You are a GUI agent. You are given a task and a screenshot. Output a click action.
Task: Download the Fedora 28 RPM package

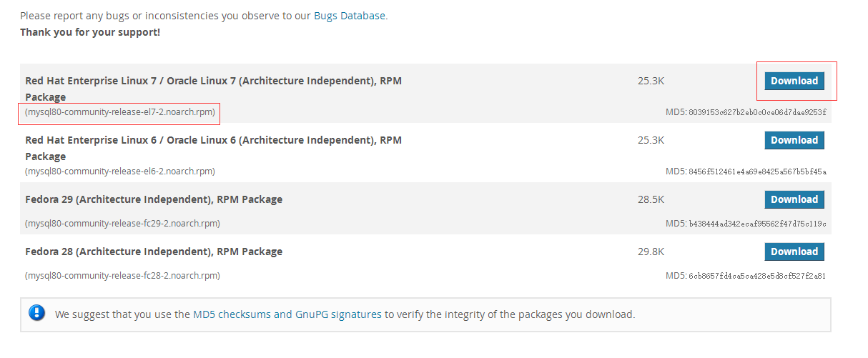click(794, 252)
